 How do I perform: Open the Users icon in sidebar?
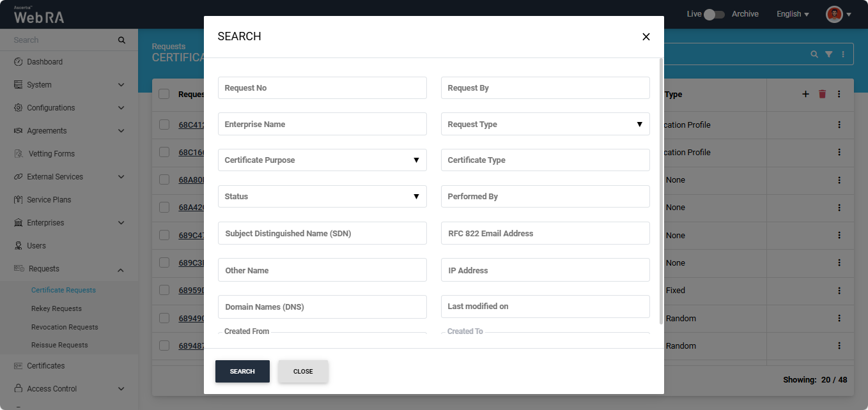coord(19,246)
